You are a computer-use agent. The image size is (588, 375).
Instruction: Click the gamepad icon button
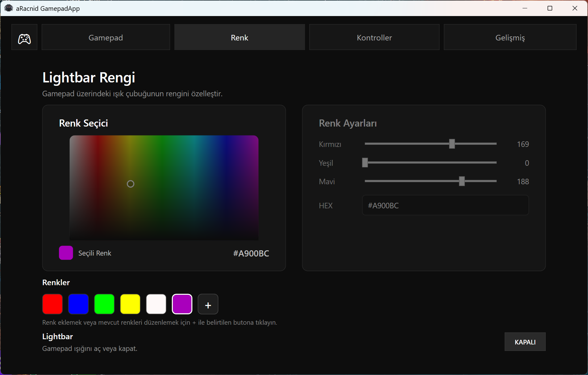(x=24, y=37)
